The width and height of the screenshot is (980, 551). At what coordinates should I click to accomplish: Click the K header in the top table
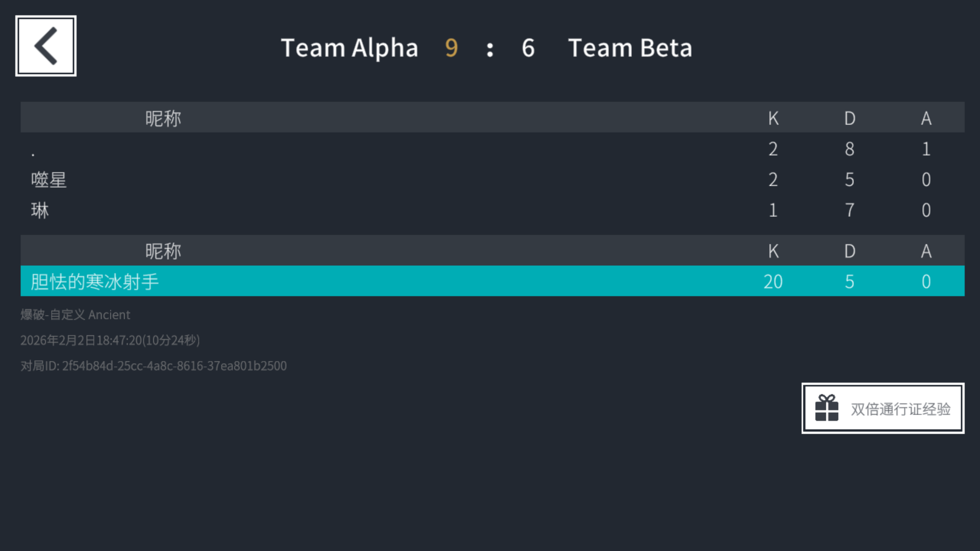click(773, 118)
